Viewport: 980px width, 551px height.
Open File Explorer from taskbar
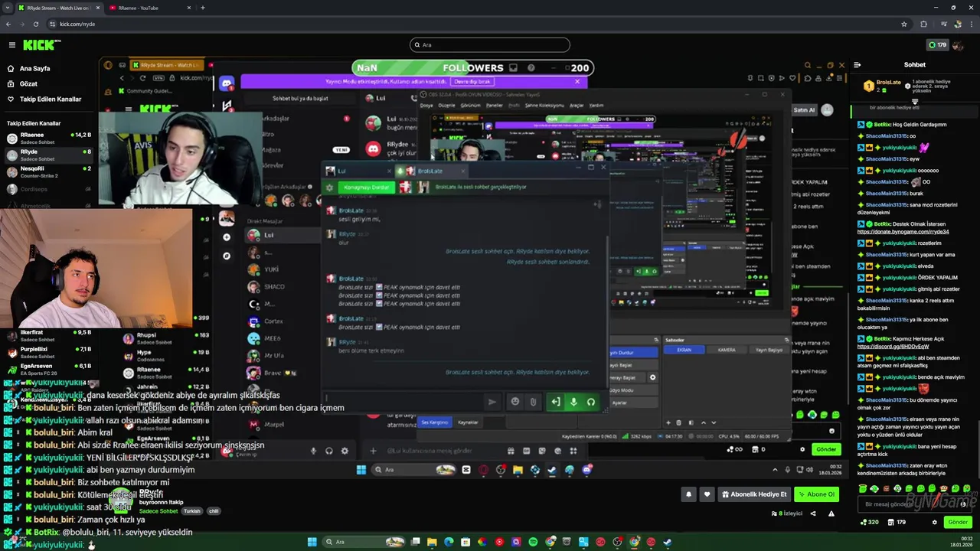tap(433, 542)
